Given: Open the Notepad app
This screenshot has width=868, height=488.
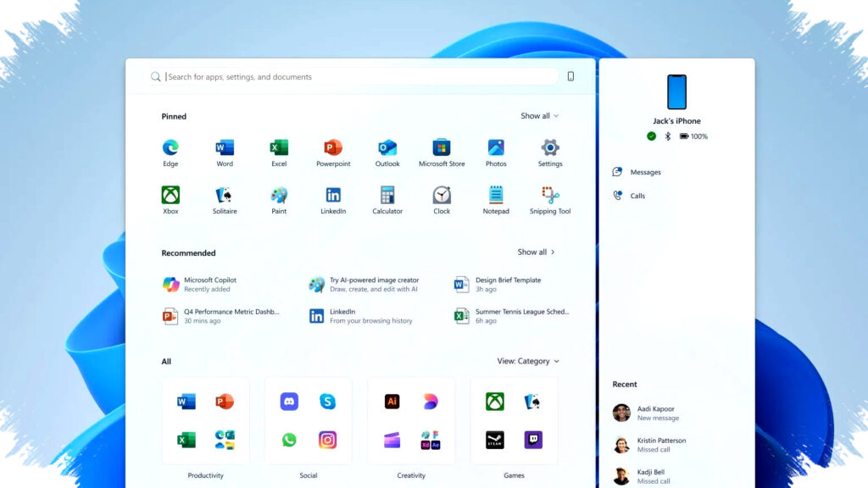Looking at the screenshot, I should 496,200.
